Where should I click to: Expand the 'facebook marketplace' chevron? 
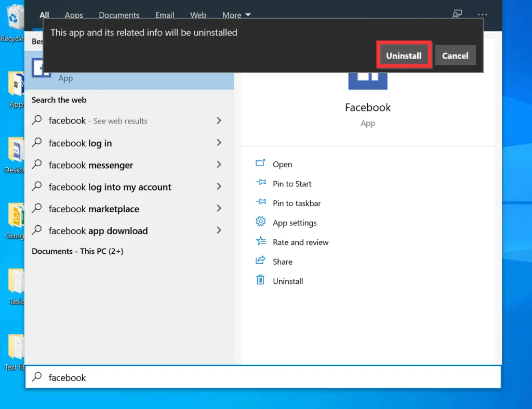pos(219,209)
